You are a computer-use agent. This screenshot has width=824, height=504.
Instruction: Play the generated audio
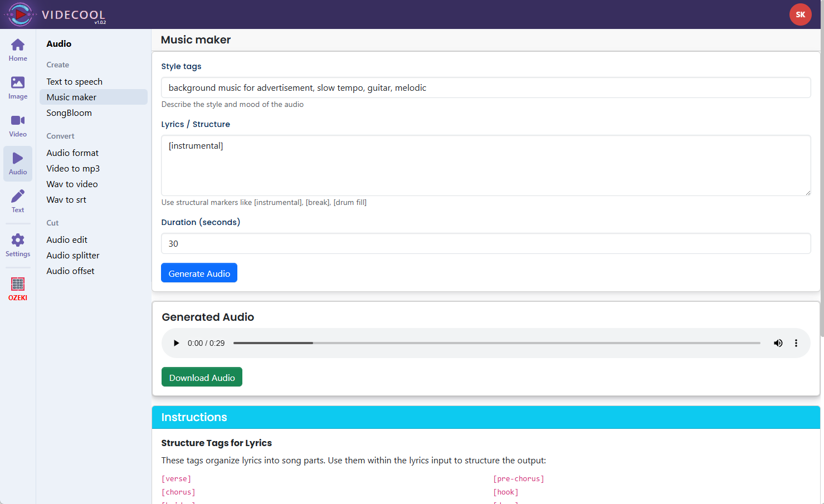coord(177,343)
